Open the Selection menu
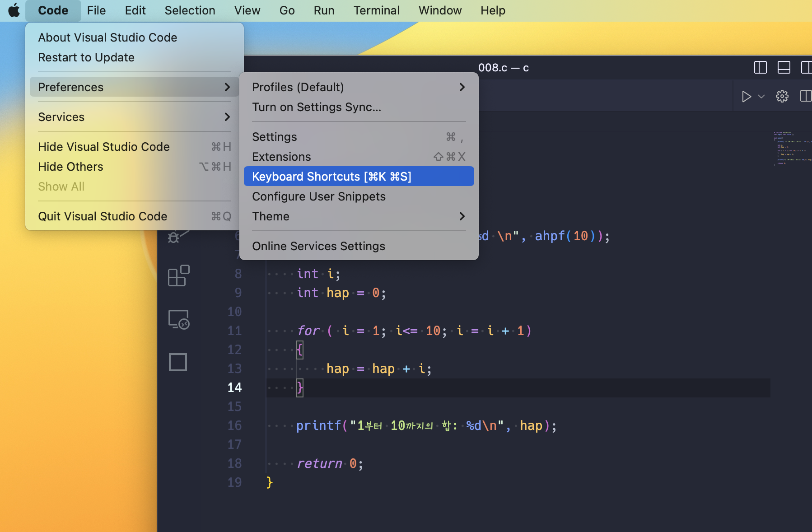This screenshot has width=812, height=532. point(190,10)
